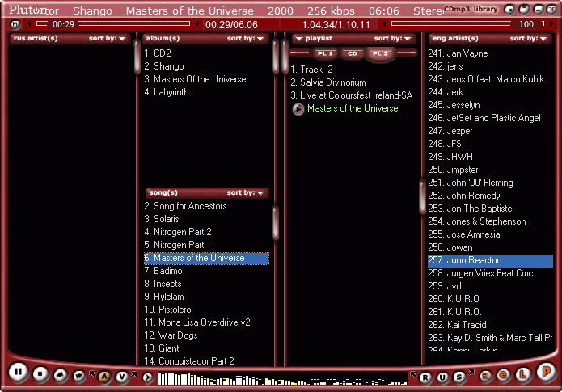Select song Mona Lisa Overdrive v2
Screen dimensions: 562x392
point(197,322)
